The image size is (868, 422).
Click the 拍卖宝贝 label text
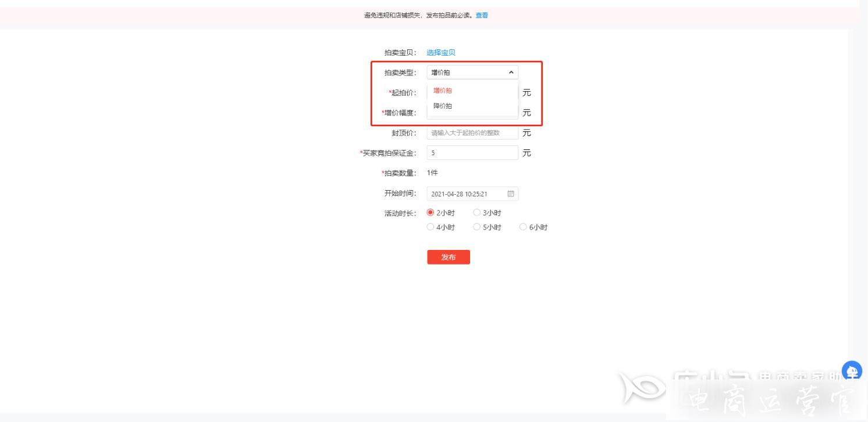pyautogui.click(x=401, y=53)
